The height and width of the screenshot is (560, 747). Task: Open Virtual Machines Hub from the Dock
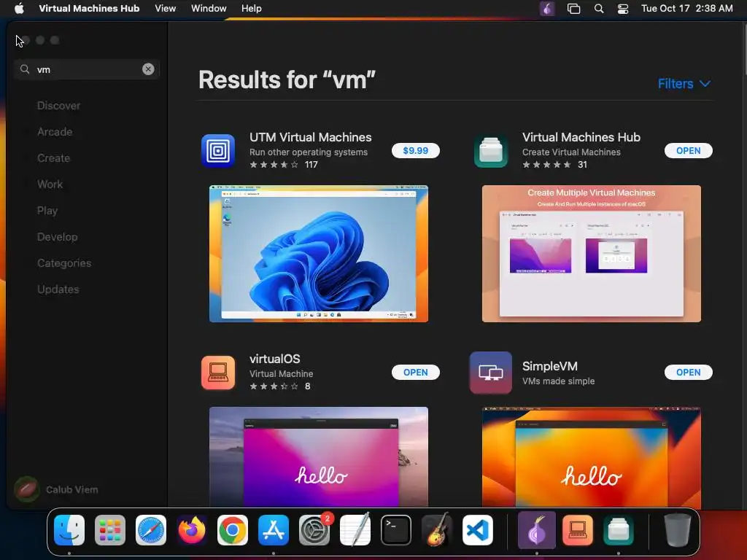[x=619, y=529]
